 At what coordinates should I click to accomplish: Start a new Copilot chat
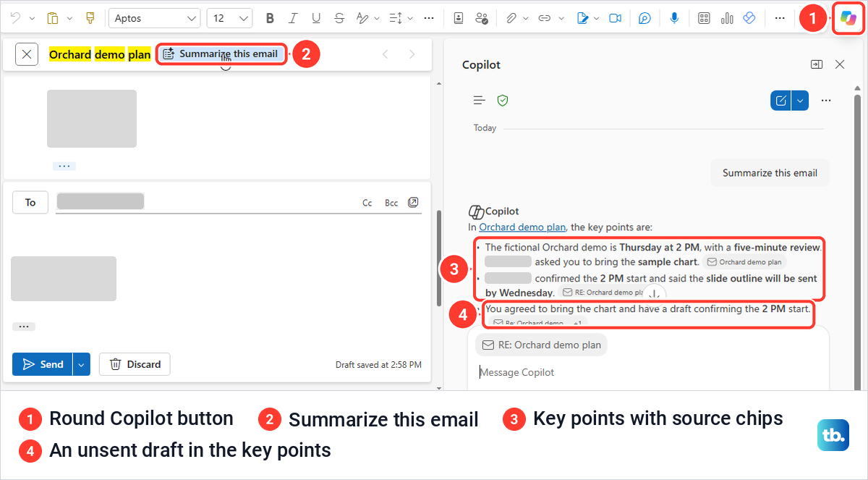tap(781, 101)
